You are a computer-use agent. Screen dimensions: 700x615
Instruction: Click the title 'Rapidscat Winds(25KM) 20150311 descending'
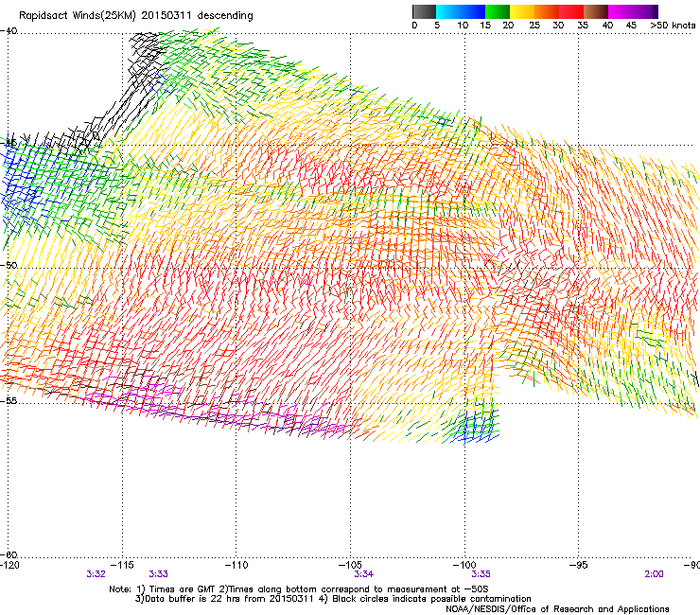[x=136, y=16]
